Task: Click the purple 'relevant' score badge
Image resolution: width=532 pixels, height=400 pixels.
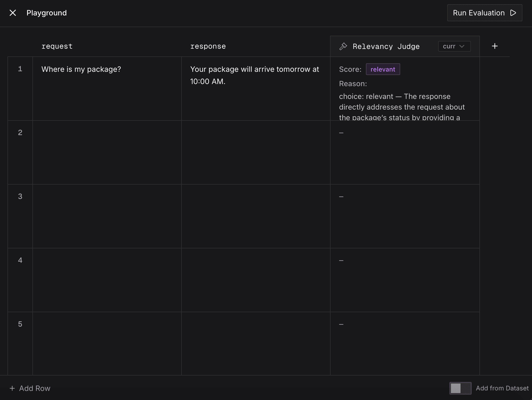Action: point(383,69)
